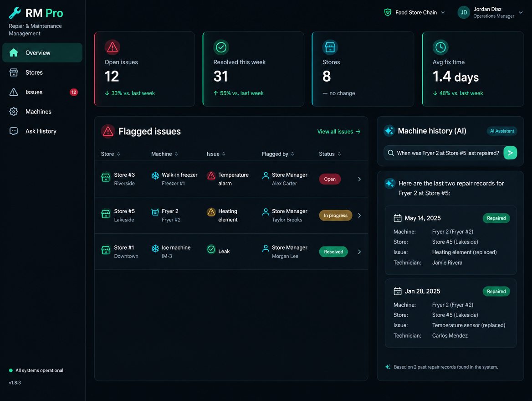The width and height of the screenshot is (532, 401).
Task: Click the Flagged issues header alert icon
Action: click(x=108, y=131)
